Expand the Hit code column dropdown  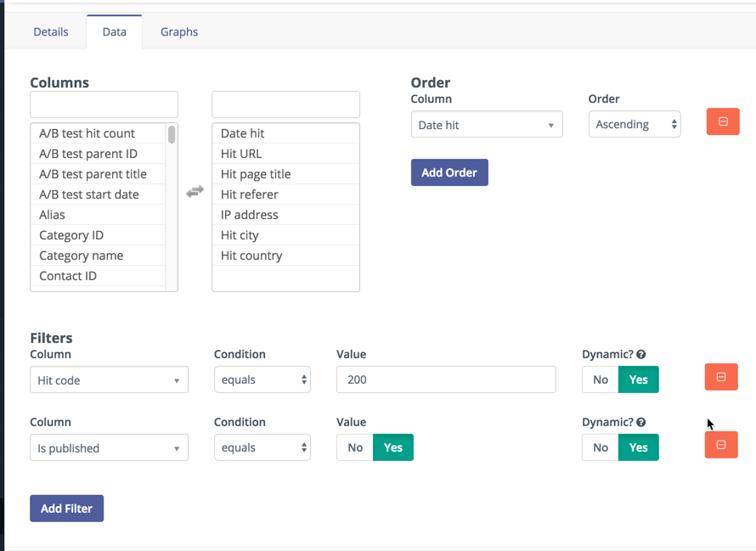(x=109, y=380)
